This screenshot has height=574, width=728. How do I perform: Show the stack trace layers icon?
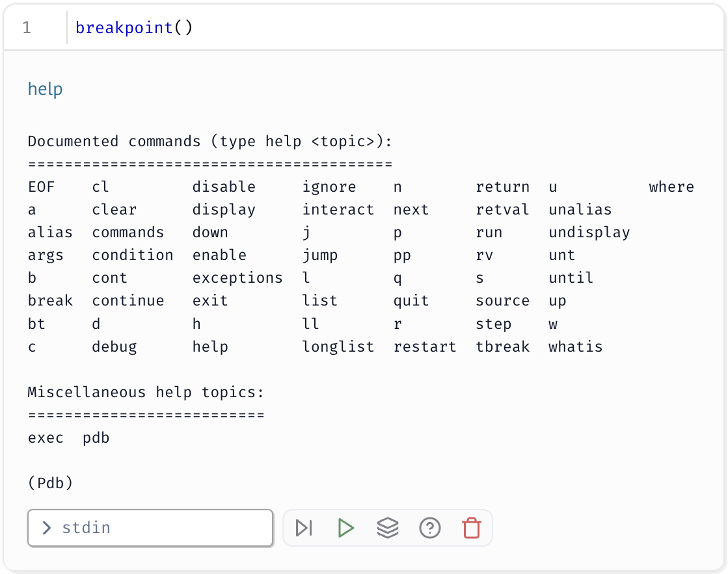pyautogui.click(x=388, y=528)
